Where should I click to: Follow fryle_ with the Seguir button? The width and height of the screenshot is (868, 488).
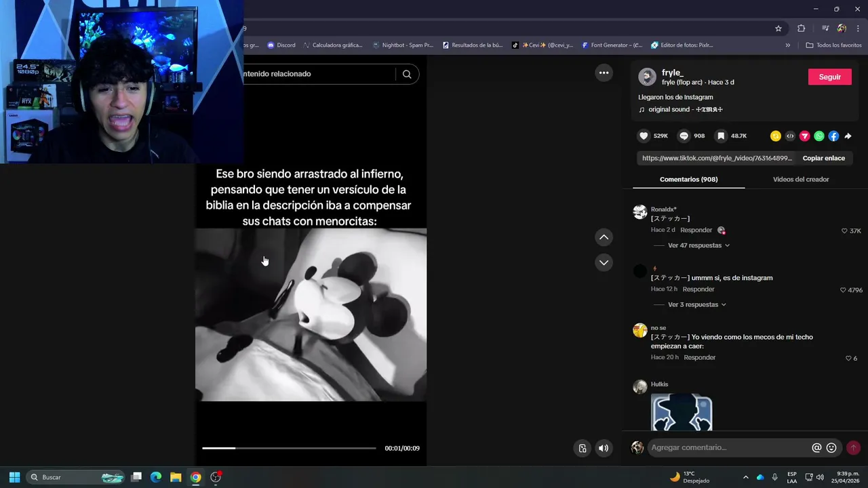[829, 77]
